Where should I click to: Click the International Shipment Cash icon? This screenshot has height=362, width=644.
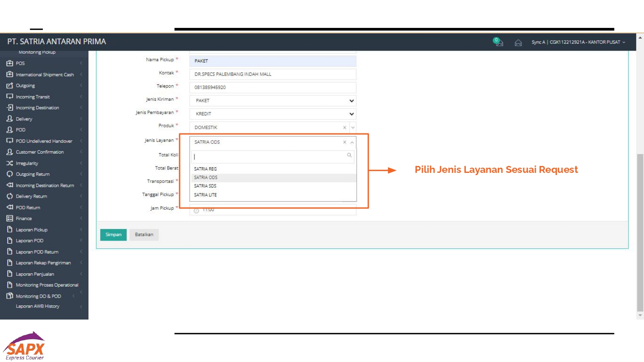pyautogui.click(x=9, y=74)
